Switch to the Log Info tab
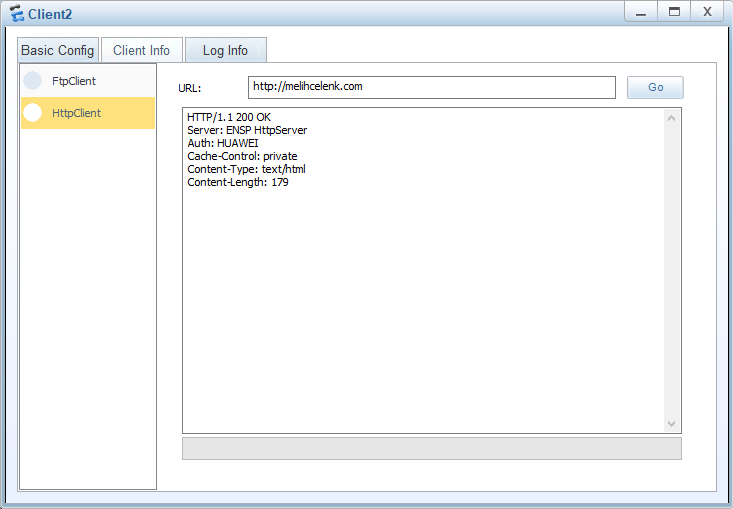This screenshot has width=733, height=509. pos(225,50)
